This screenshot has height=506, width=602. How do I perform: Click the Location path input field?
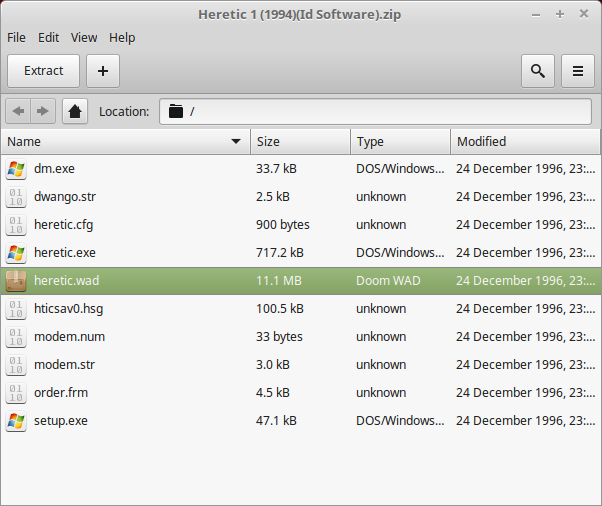tap(375, 111)
